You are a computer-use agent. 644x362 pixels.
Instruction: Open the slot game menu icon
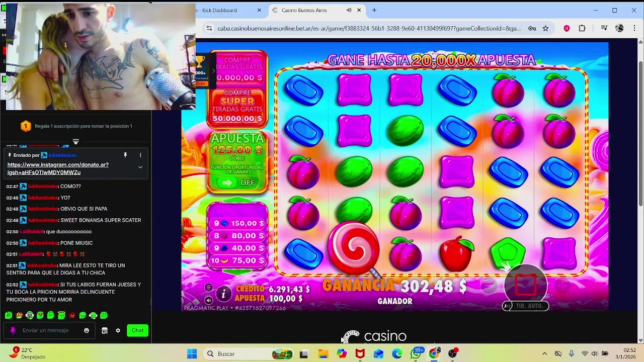[208, 288]
